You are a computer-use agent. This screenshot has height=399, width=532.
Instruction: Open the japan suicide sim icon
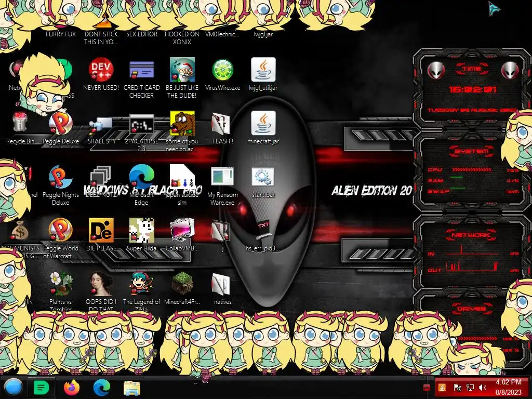(182, 177)
